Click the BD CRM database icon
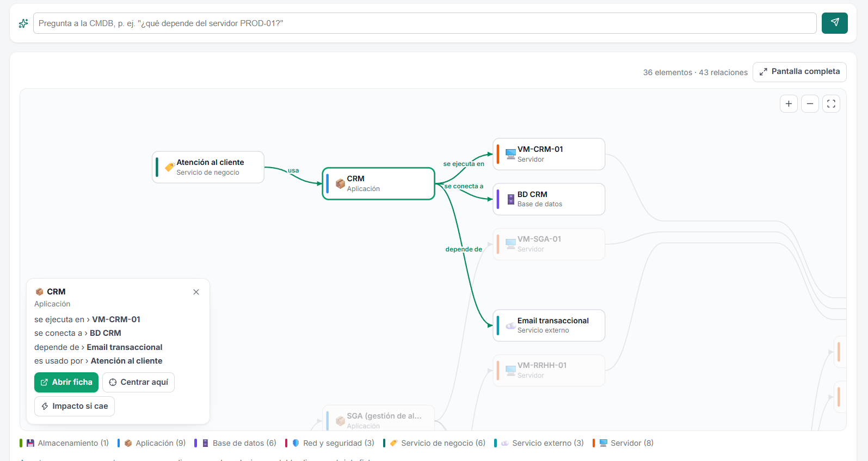The image size is (868, 461). point(511,199)
